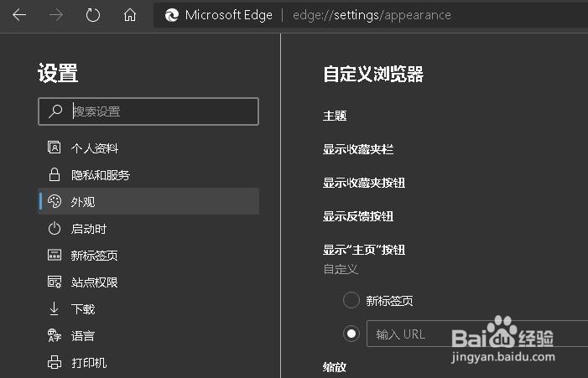588x378 pixels.
Task: Open 隐私和服务 settings section
Action: [148, 174]
